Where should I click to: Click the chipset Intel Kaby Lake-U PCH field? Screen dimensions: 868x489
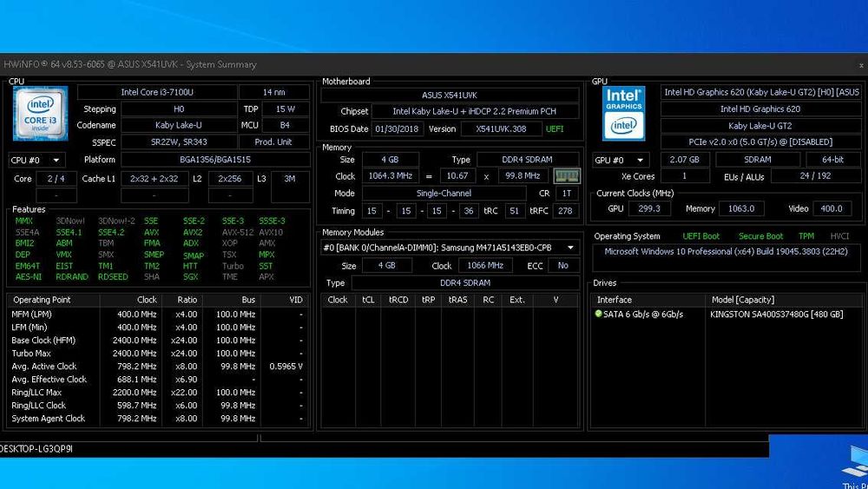(475, 111)
